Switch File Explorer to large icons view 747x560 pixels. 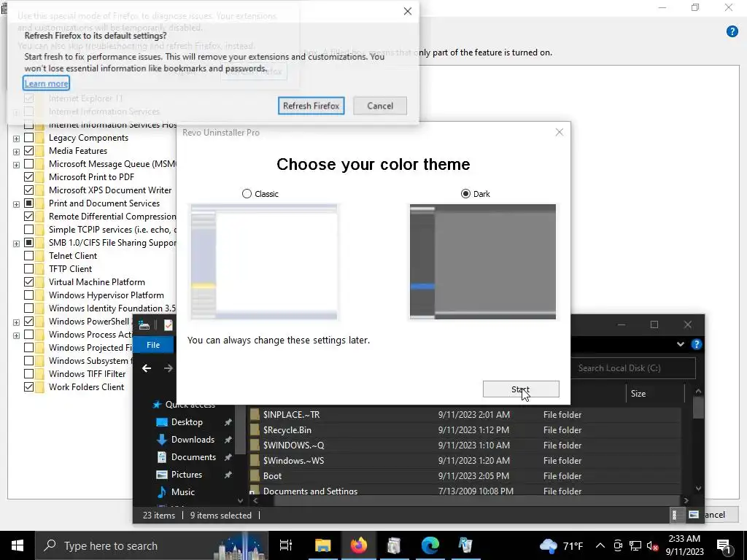pos(694,515)
